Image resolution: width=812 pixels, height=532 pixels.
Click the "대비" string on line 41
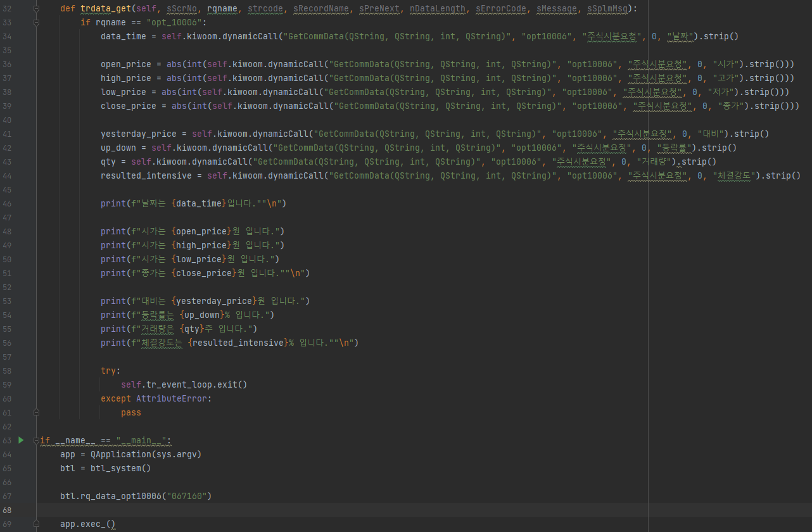coord(712,134)
